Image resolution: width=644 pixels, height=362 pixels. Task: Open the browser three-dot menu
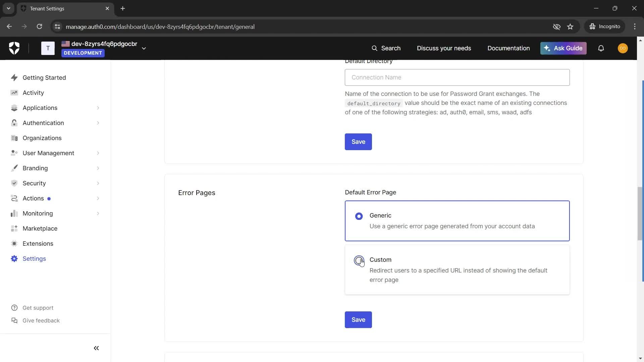point(635,26)
